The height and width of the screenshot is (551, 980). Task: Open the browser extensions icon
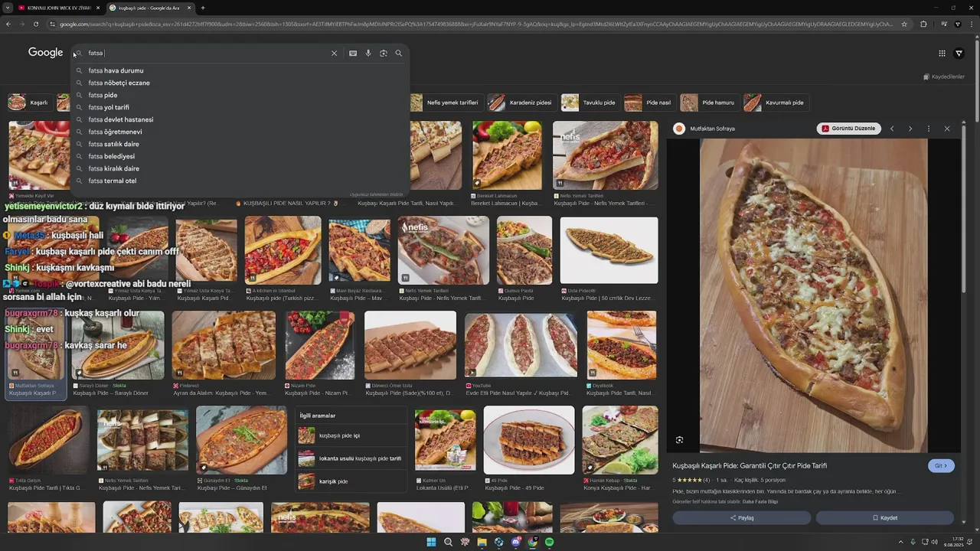click(x=923, y=24)
